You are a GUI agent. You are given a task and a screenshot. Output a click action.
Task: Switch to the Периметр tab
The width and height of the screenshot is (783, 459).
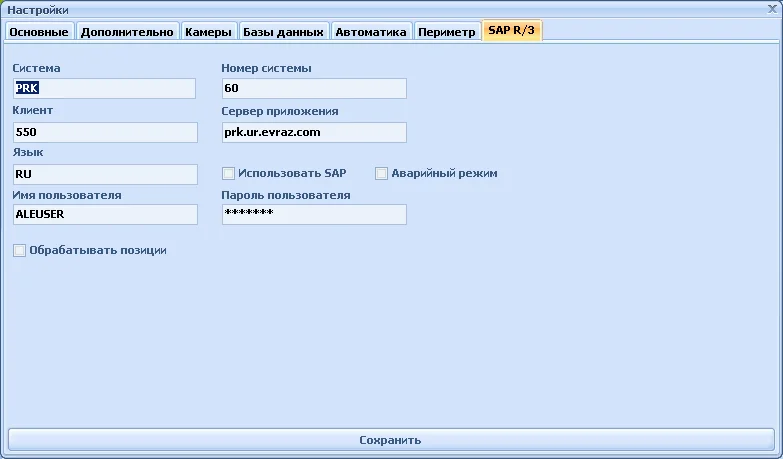(446, 32)
